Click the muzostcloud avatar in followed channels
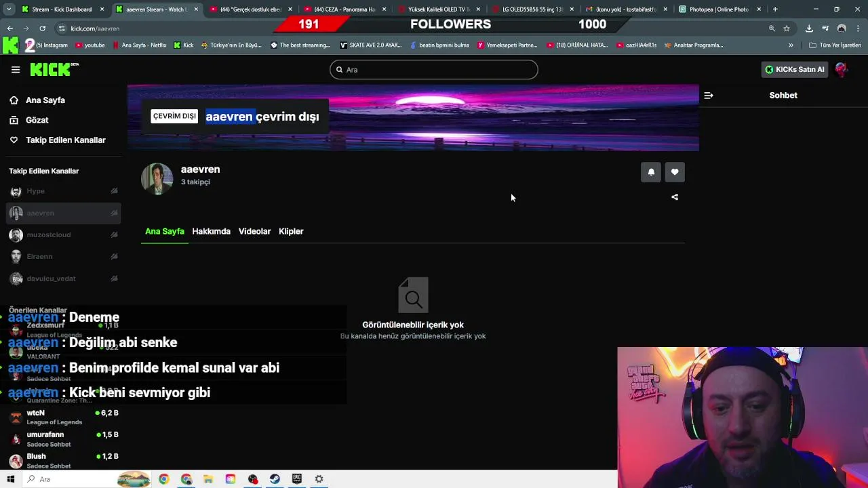Viewport: 868px width, 488px height. (16, 235)
